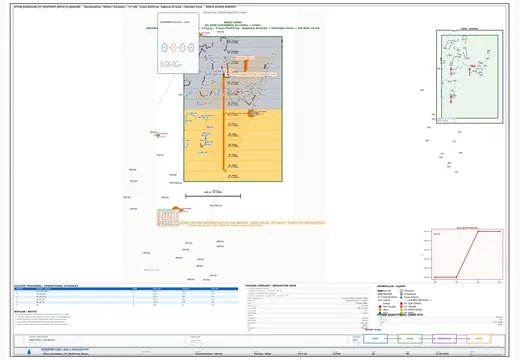The height and width of the screenshot is (360, 520).
Task: Click the orange vertical bar marker on the map
Action: click(x=246, y=66)
